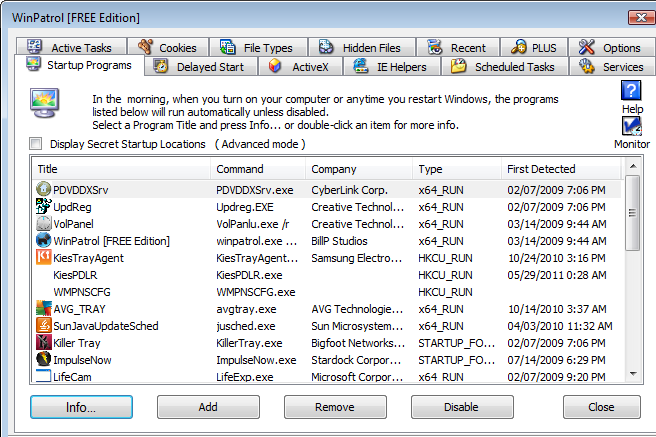Select the PDVDDXSrv startup entry icon
Screen dimensions: 656x437
(44, 188)
